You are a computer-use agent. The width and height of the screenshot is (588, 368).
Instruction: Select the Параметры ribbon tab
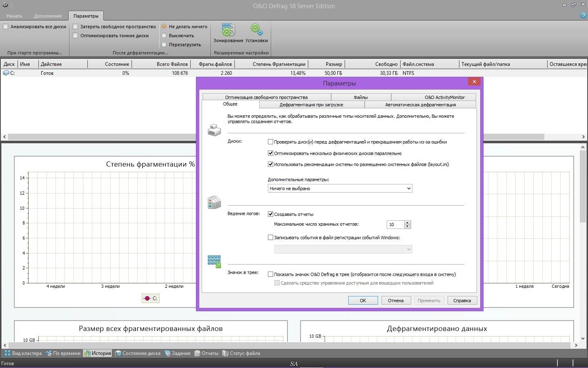(x=86, y=16)
